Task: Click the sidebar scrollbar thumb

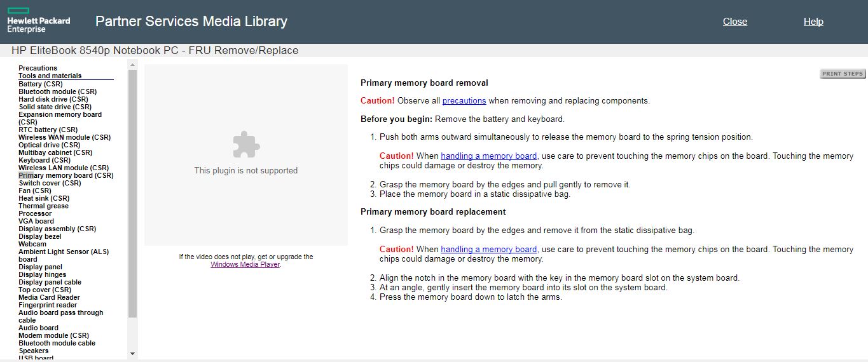Action: [132, 193]
